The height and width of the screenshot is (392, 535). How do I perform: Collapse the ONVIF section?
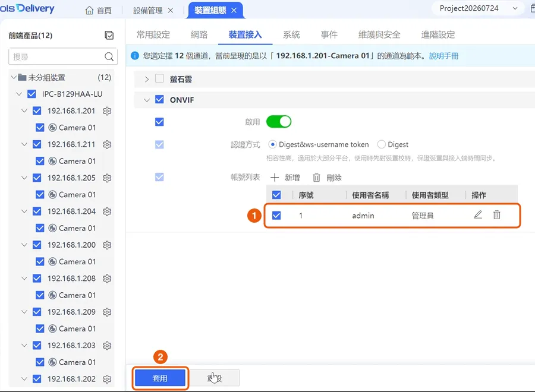click(x=147, y=100)
